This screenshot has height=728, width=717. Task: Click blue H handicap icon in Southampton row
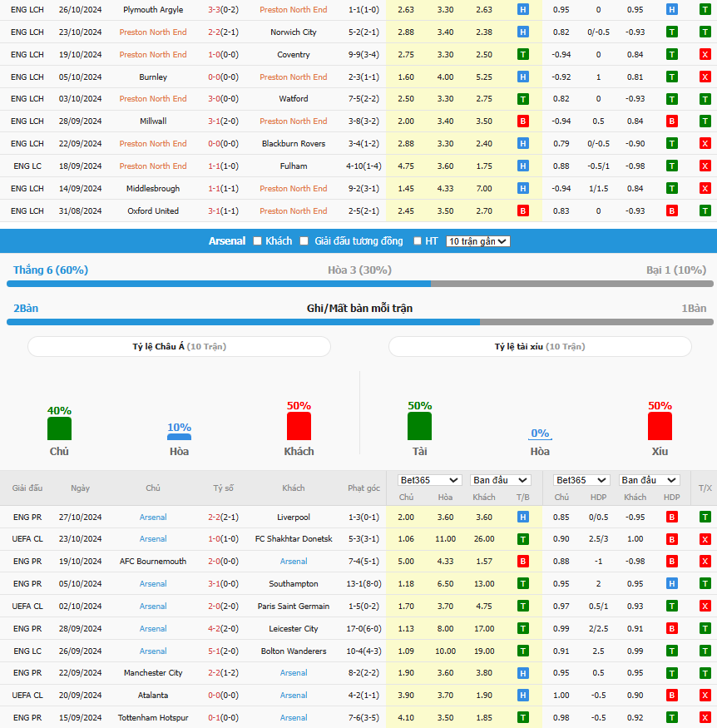point(671,583)
